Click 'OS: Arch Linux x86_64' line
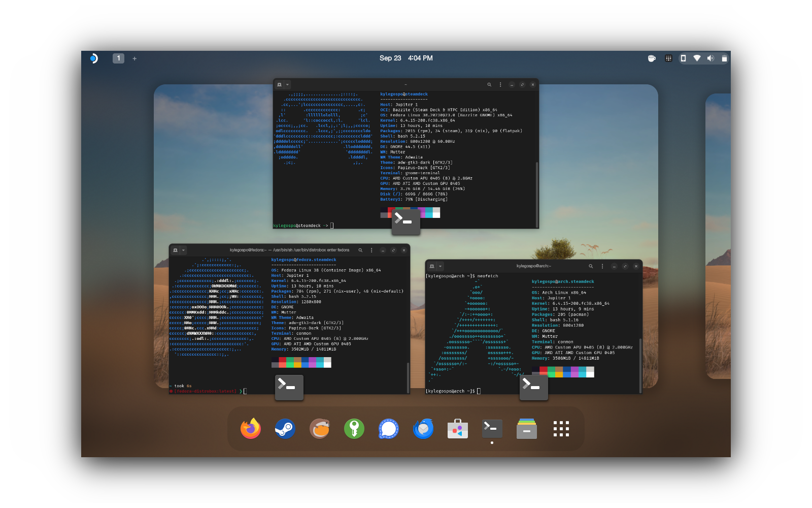812x508 pixels. pos(559,293)
